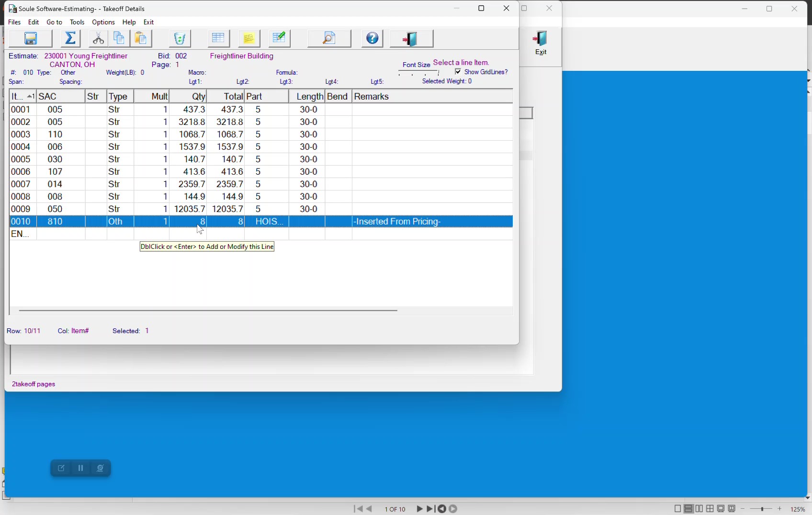Image resolution: width=812 pixels, height=515 pixels.
Task: Click Qty 3218.8 cell in row 0002
Action: 188,122
